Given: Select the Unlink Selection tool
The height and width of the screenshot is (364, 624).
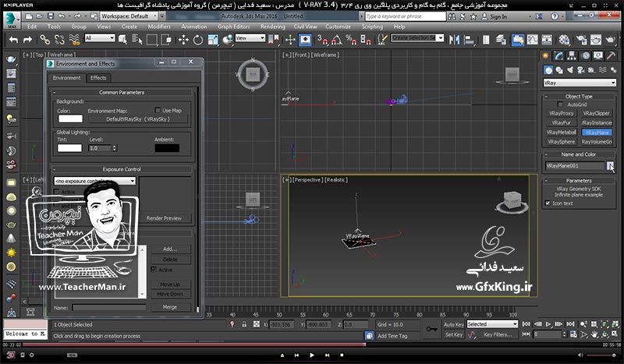Looking at the screenshot, I should click(59, 40).
